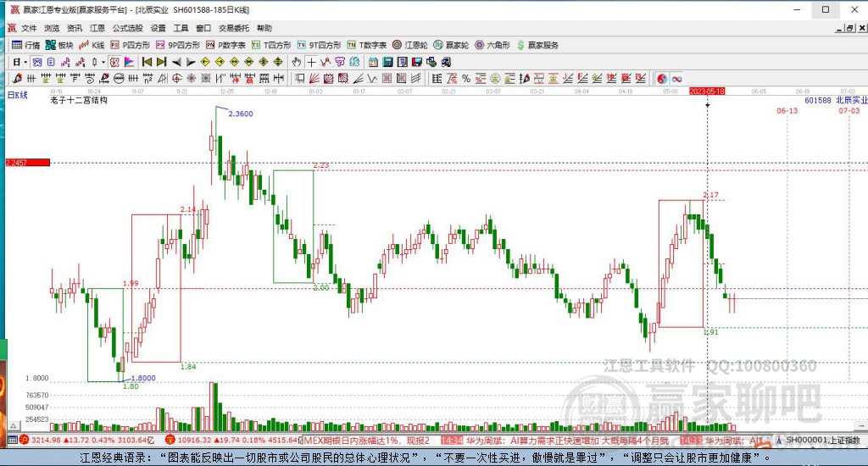868x466 pixels.
Task: Open the 赢家轮 wheel tool
Action: pyautogui.click(x=451, y=45)
